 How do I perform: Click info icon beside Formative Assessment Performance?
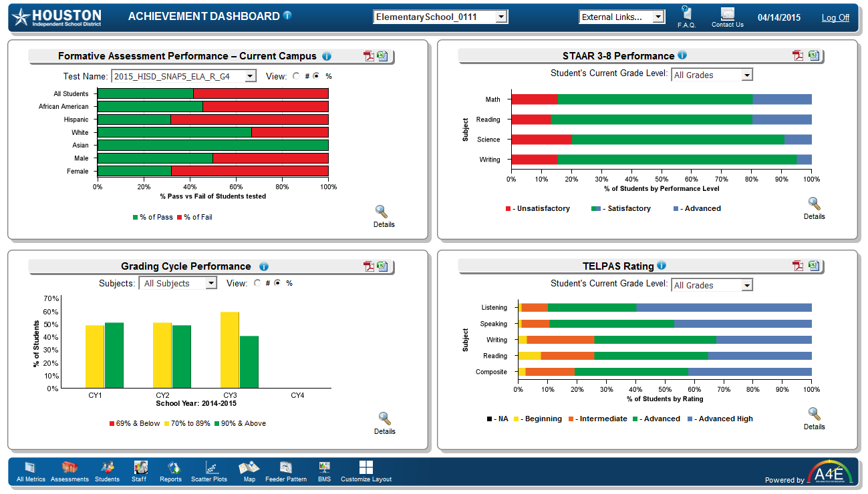click(x=327, y=56)
